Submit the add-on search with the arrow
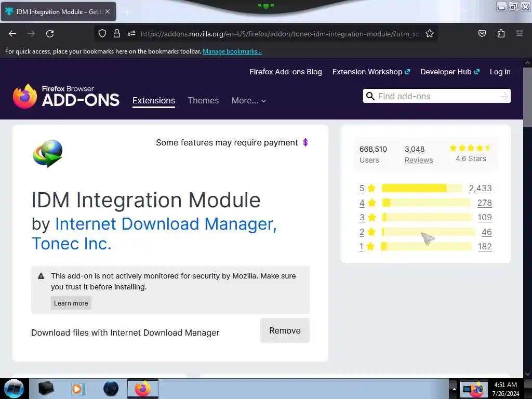Screen dimensions: 532x399 pyautogui.click(x=504, y=96)
